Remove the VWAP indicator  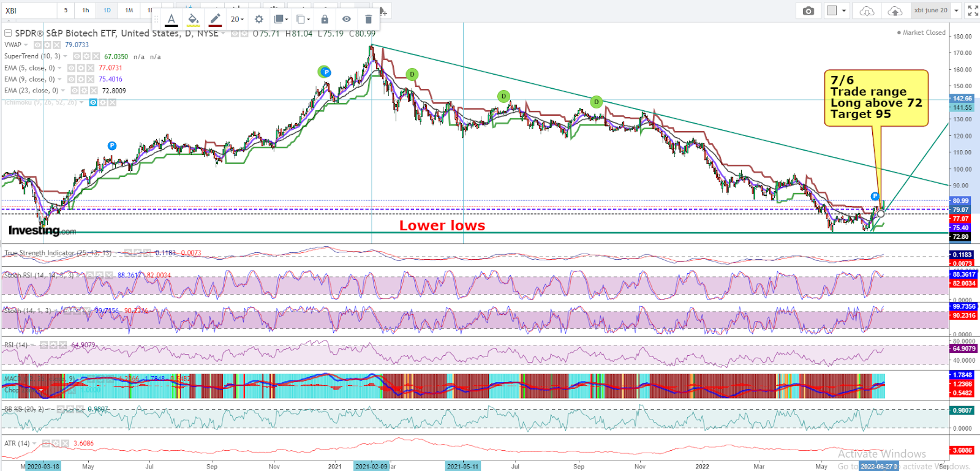(56, 45)
